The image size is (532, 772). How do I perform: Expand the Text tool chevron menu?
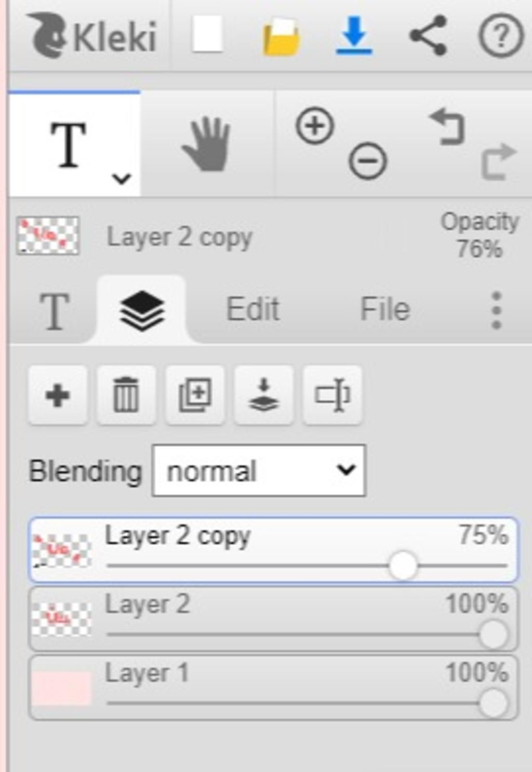coord(122,179)
